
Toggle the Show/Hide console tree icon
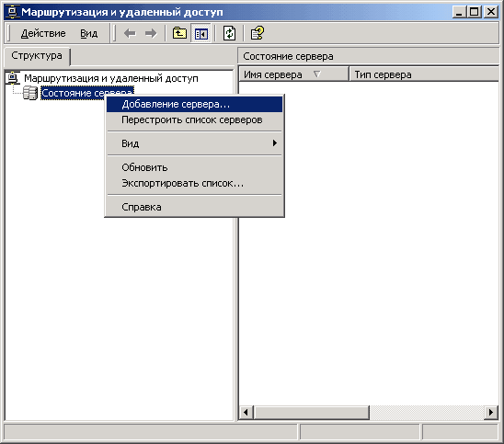[x=200, y=33]
